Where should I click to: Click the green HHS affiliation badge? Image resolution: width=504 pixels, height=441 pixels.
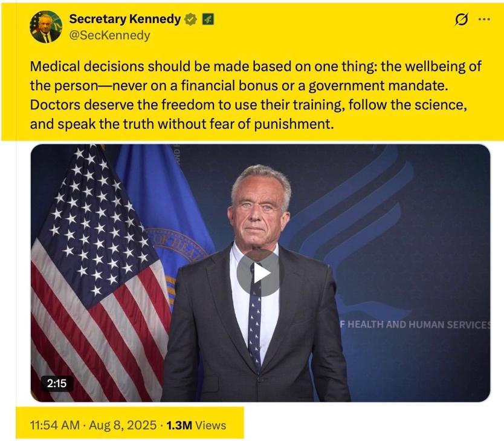207,19
